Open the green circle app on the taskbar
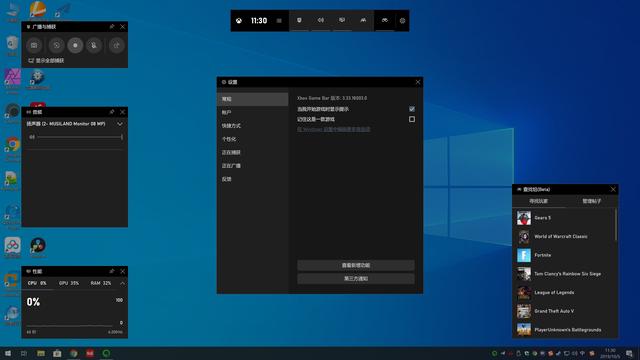Image resolution: width=640 pixels, height=360 pixels. [x=106, y=353]
